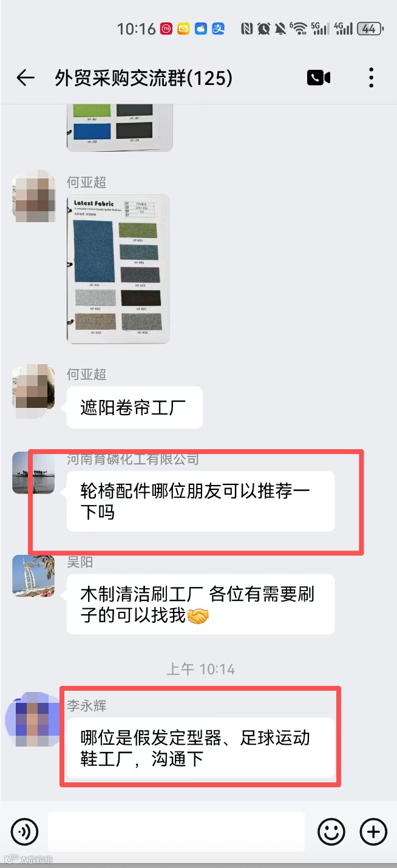Open the Latest Fabric swatch image

pos(118,269)
